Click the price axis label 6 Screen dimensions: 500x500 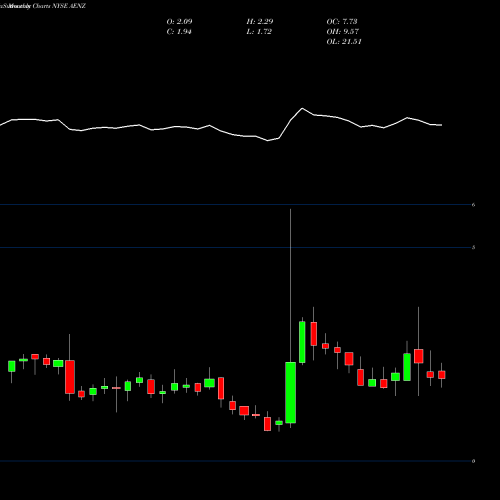(x=473, y=205)
